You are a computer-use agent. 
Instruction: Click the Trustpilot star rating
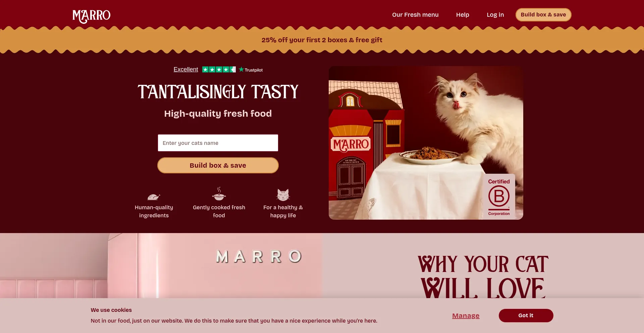click(219, 69)
